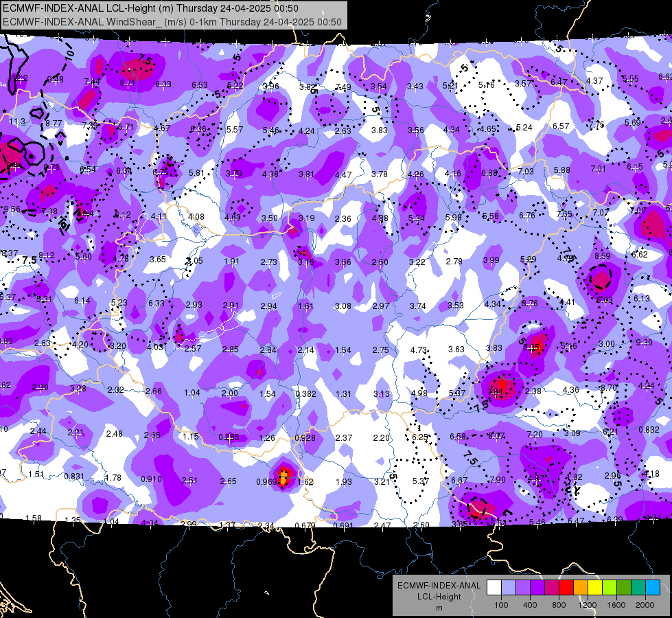This screenshot has height=618, width=672.
Task: Click the wind shear value '6.25'
Action: [x=420, y=437]
